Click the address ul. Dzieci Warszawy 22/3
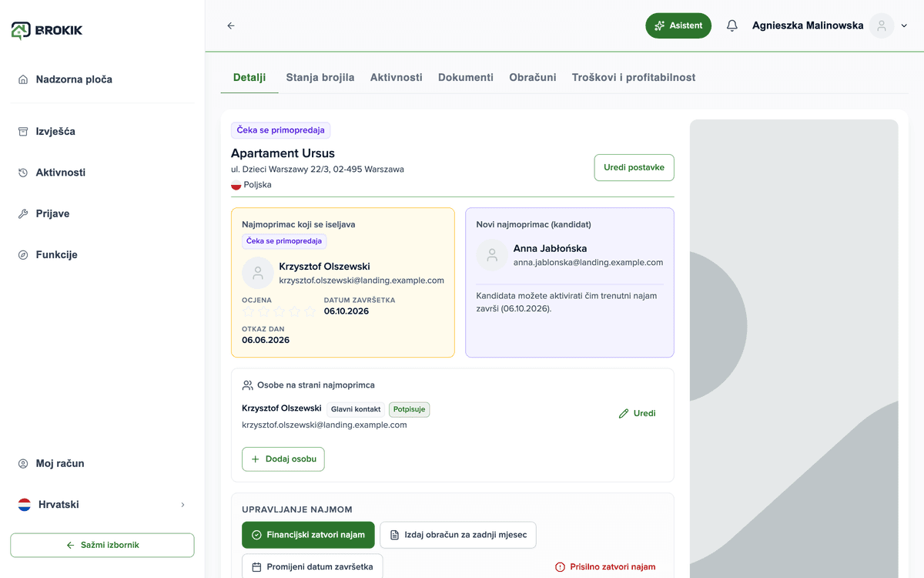 [317, 169]
